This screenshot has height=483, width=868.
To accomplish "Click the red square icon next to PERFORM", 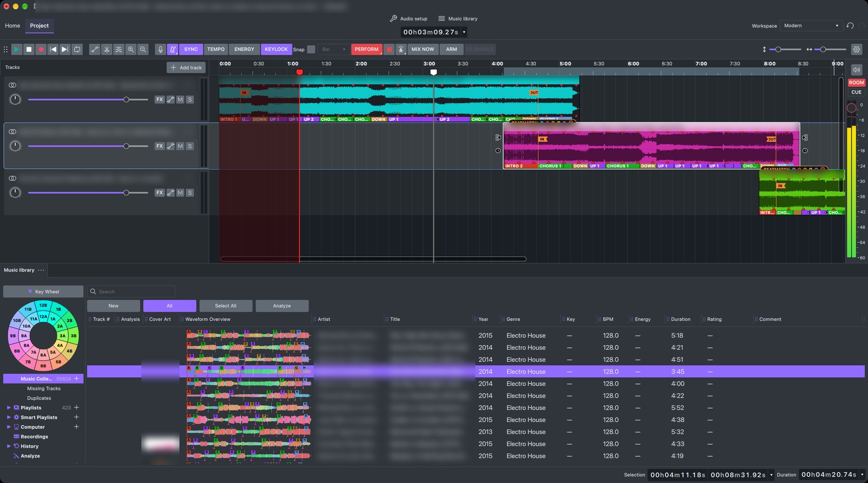I will click(x=389, y=49).
